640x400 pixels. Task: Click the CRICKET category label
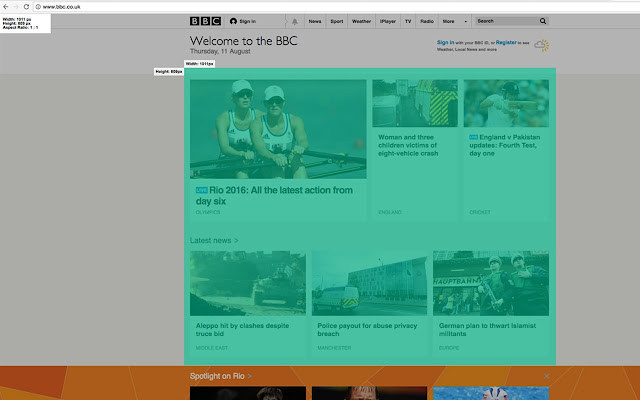(x=480, y=212)
